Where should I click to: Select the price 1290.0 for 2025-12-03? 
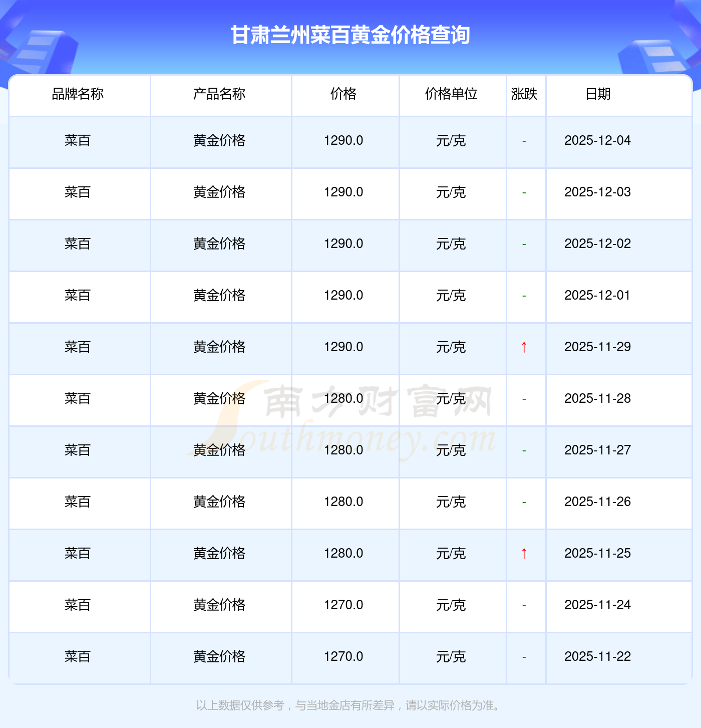pyautogui.click(x=343, y=192)
